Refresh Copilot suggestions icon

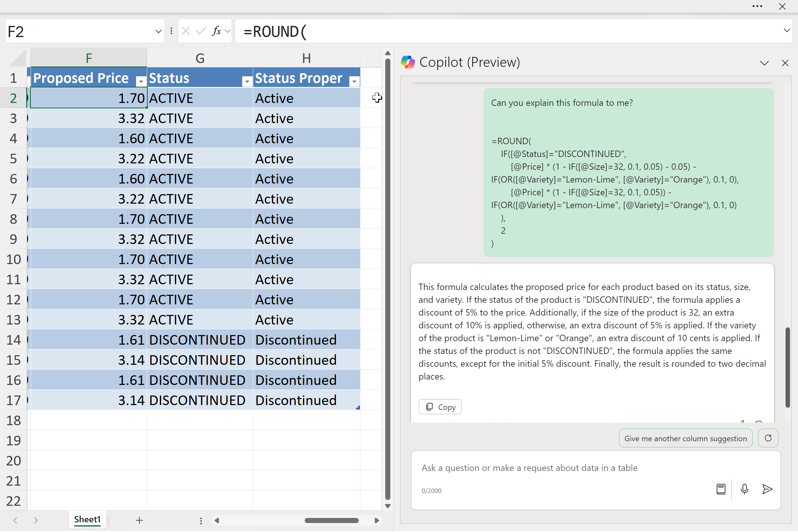coord(768,438)
